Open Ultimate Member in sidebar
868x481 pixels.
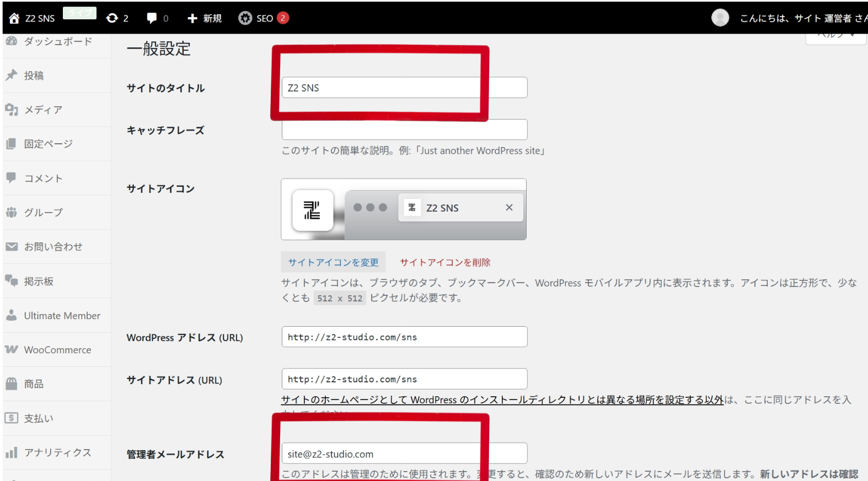coord(62,316)
